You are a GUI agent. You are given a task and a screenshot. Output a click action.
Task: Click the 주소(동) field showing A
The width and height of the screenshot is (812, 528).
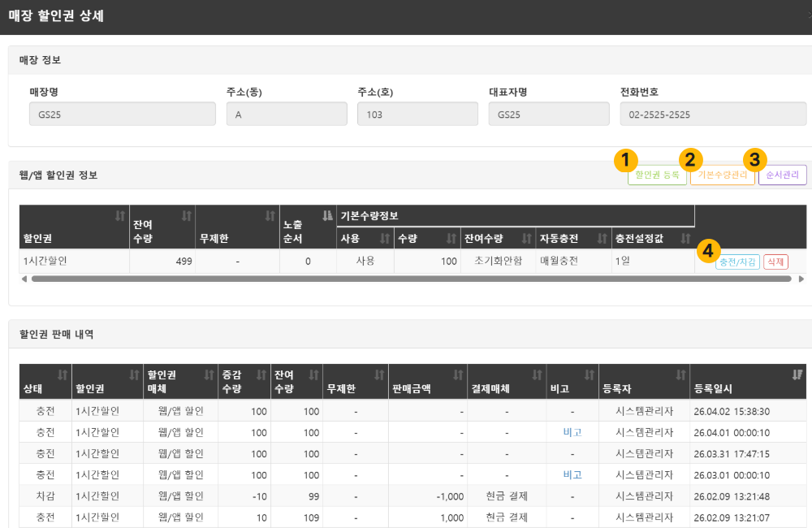click(287, 114)
